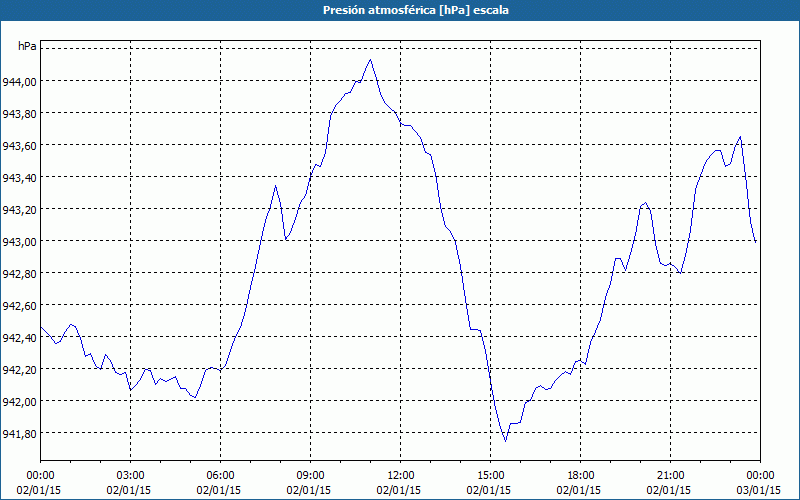Click the 12:00 time axis label
The width and height of the screenshot is (800, 500).
click(401, 476)
